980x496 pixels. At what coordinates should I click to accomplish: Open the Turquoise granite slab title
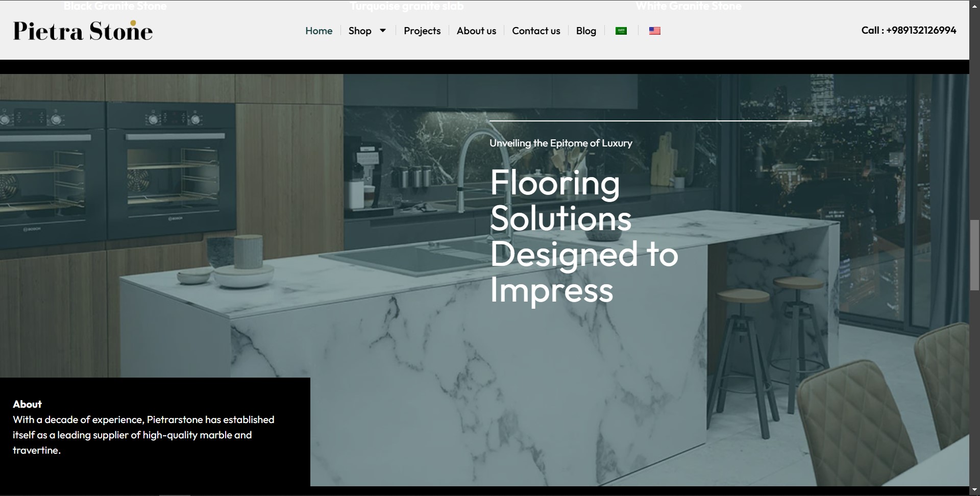pyautogui.click(x=406, y=6)
